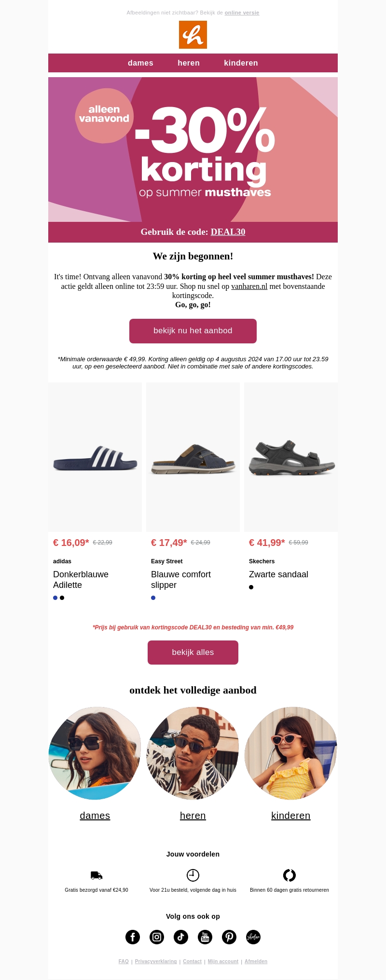The width and height of the screenshot is (386, 980).
Task: Click the delivery truck icon
Action: tap(96, 875)
